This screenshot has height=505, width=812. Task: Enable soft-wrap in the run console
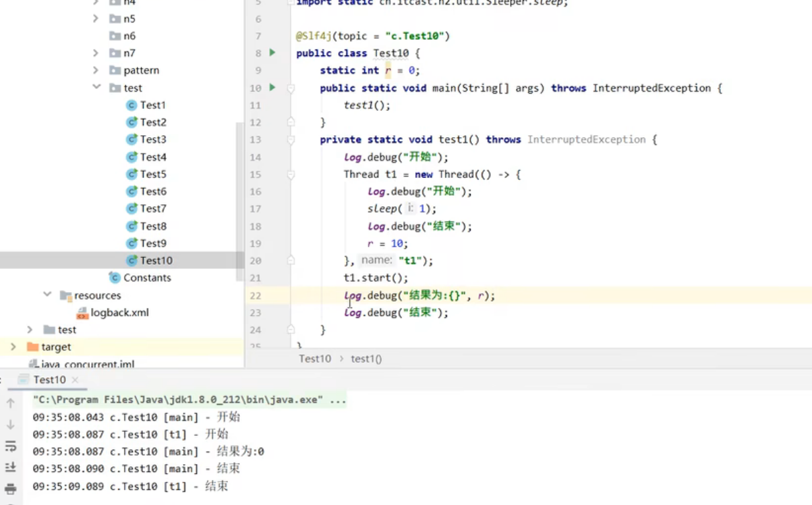click(11, 446)
